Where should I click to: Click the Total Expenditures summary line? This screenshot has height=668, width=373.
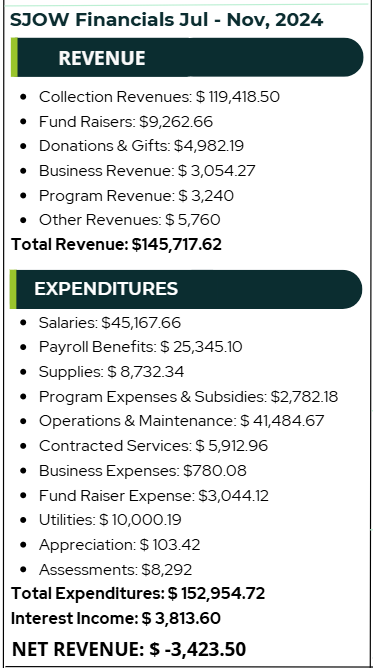click(x=138, y=593)
